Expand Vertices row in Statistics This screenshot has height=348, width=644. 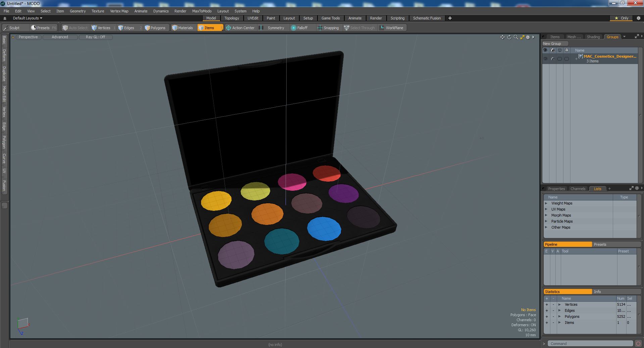click(x=559, y=304)
